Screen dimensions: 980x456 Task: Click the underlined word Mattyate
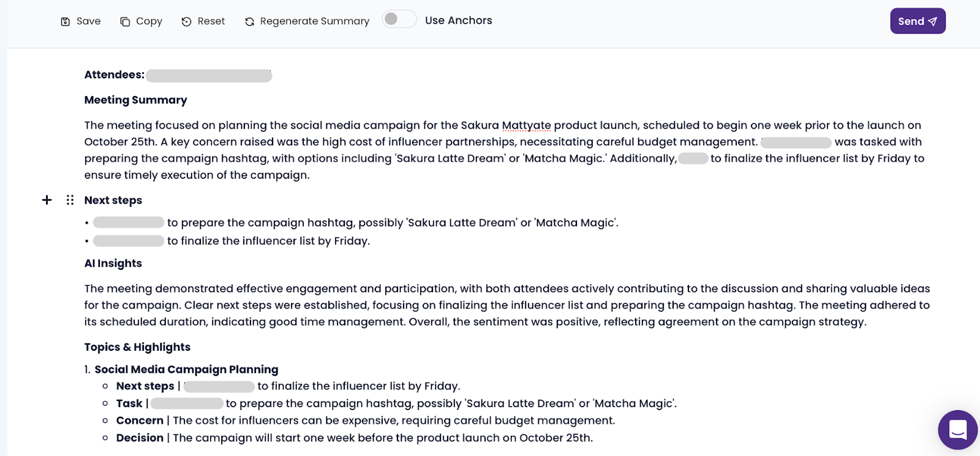tap(526, 125)
